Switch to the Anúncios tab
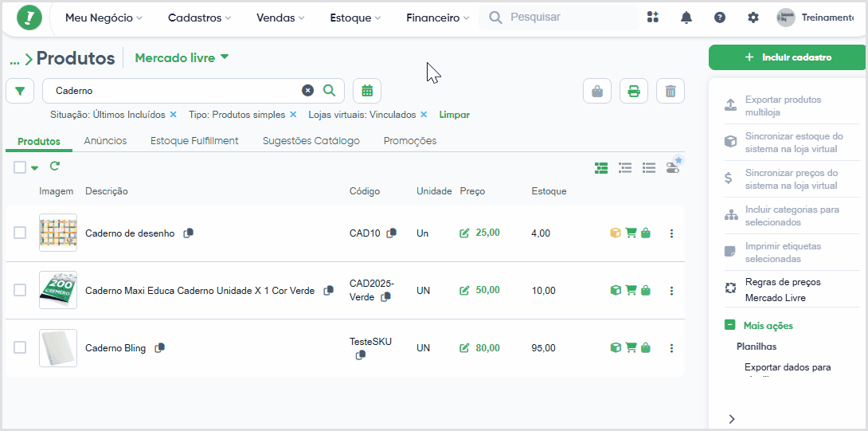 pos(105,141)
